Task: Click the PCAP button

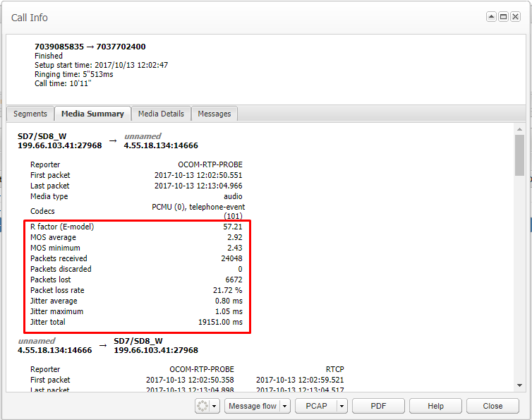Action: tap(315, 406)
